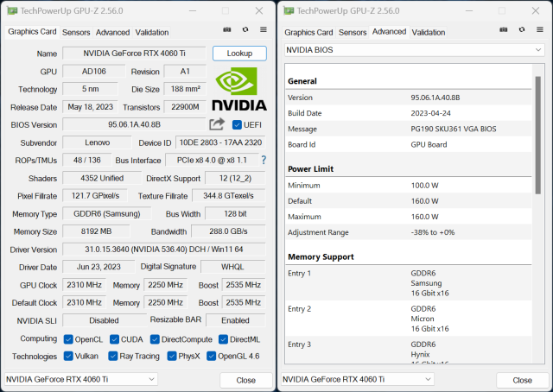Open GPU selector dropdown in right window
This screenshot has width=553, height=392.
coord(359,379)
